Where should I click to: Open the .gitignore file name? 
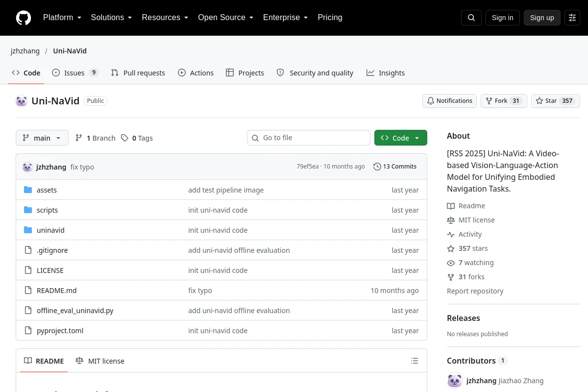point(52,250)
